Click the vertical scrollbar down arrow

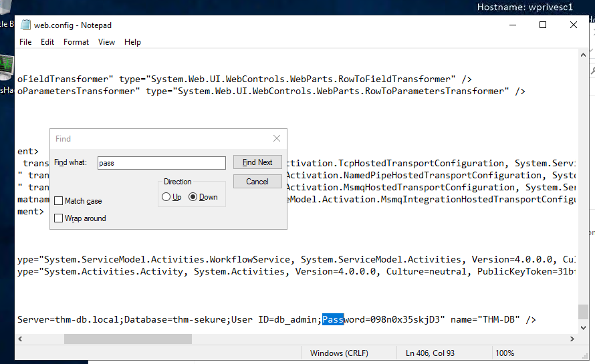(584, 327)
